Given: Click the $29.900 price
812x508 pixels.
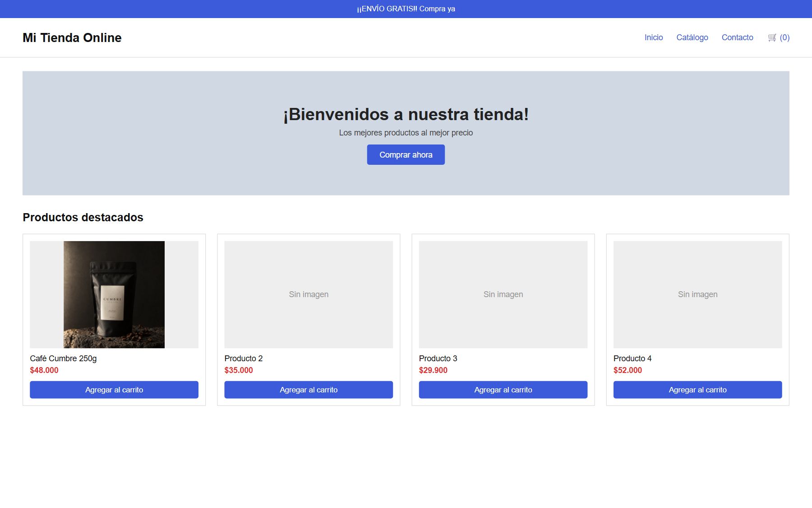Looking at the screenshot, I should pos(433,370).
